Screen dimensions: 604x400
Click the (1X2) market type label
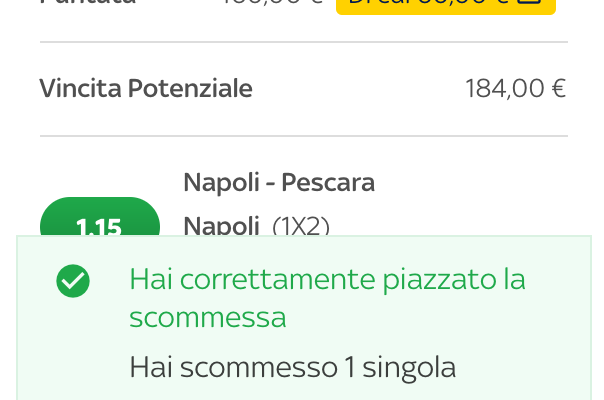tap(301, 226)
